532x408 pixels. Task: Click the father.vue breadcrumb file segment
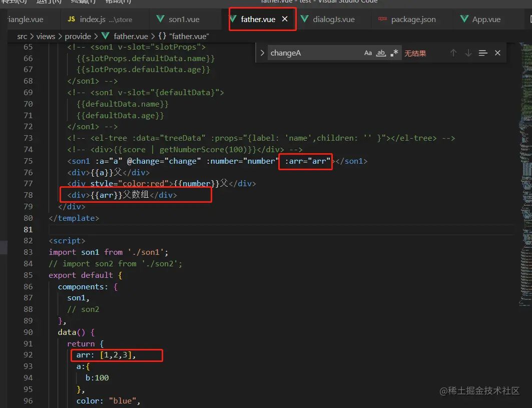pos(131,37)
